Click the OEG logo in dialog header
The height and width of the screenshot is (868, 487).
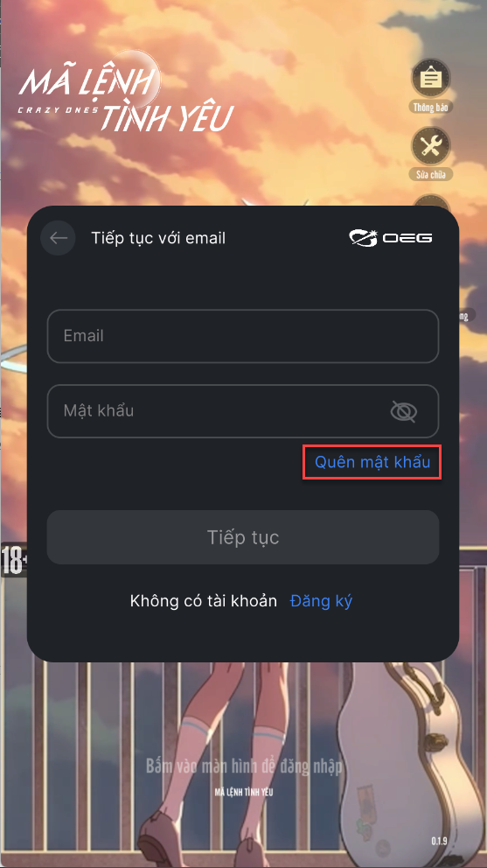tap(391, 238)
